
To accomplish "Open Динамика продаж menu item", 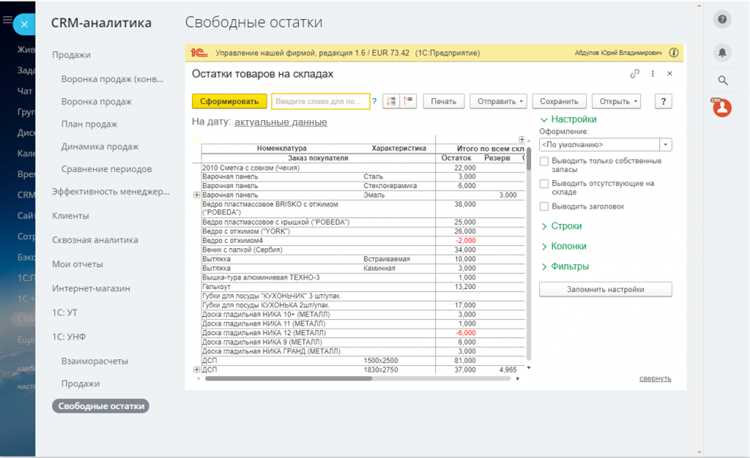I will pyautogui.click(x=99, y=146).
